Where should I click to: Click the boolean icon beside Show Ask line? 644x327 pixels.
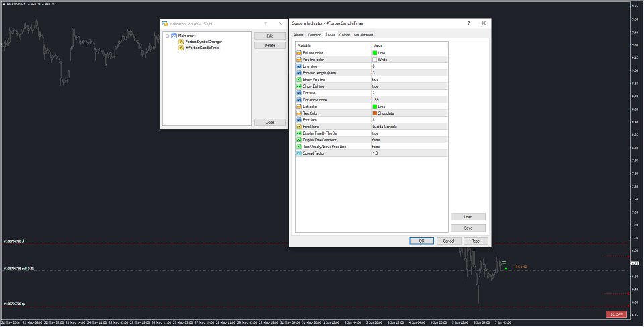click(x=299, y=80)
